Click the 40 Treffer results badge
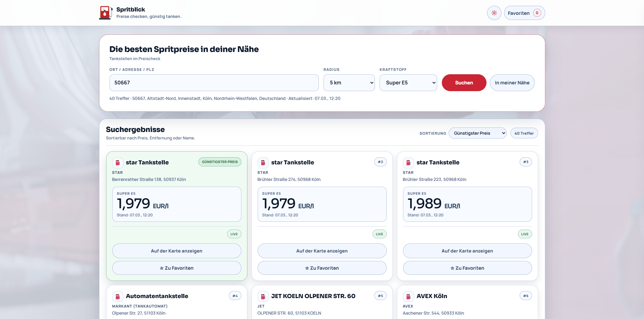Viewport: 644px width, 319px height. point(524,133)
